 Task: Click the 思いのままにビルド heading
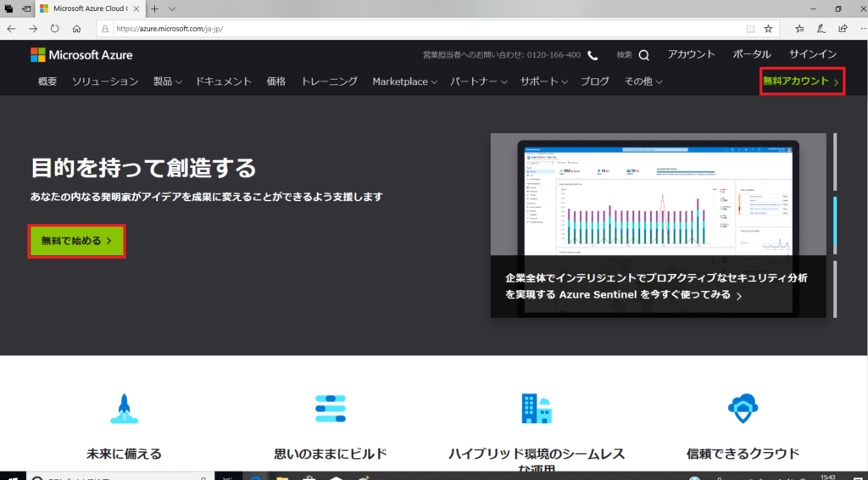tap(331, 454)
